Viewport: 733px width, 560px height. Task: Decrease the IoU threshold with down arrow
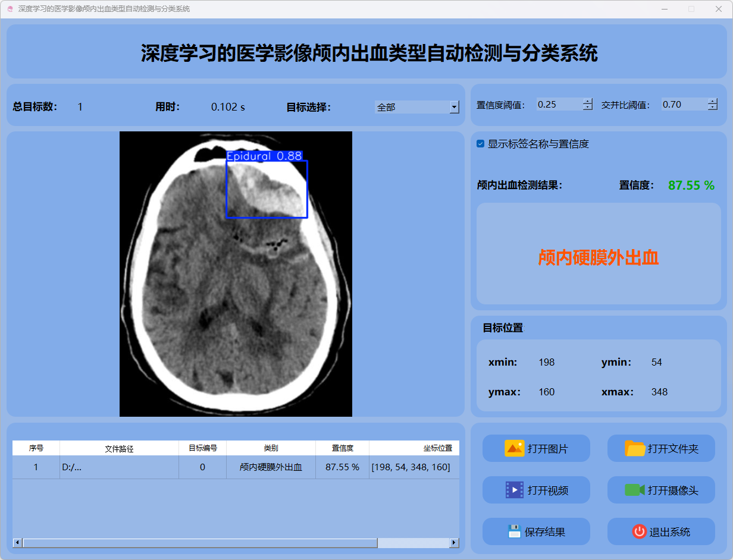(x=713, y=108)
